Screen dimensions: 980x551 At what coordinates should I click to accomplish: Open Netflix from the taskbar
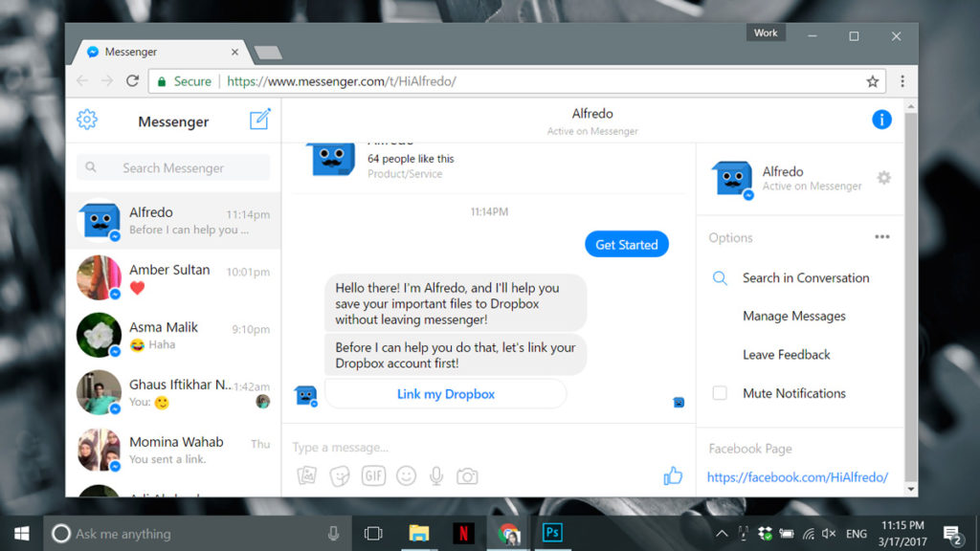tap(463, 534)
